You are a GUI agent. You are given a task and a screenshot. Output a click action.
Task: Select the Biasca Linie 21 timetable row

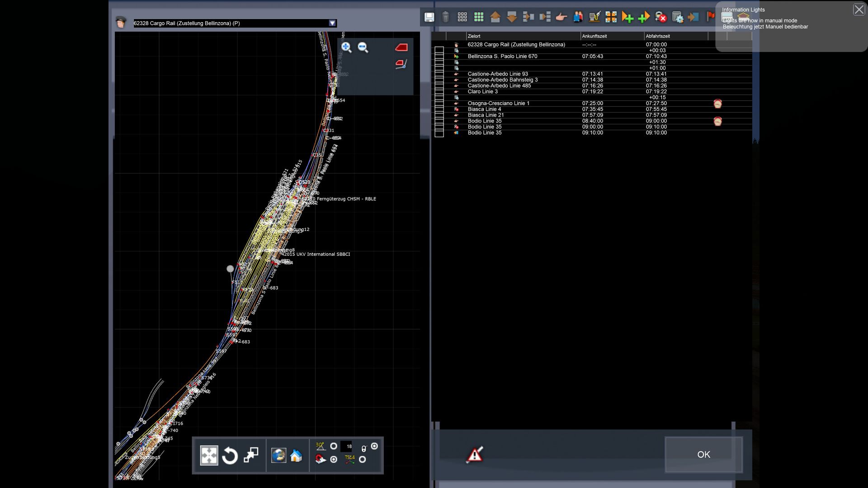[486, 115]
